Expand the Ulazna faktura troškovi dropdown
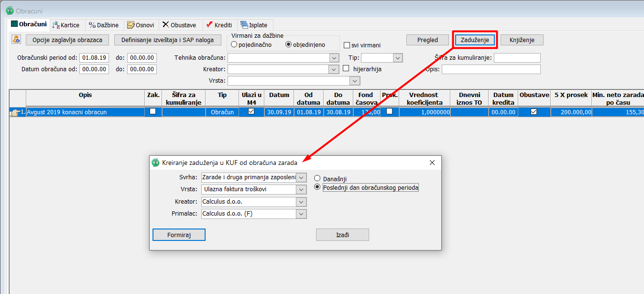Viewport: 644px width, 294px height. click(301, 189)
